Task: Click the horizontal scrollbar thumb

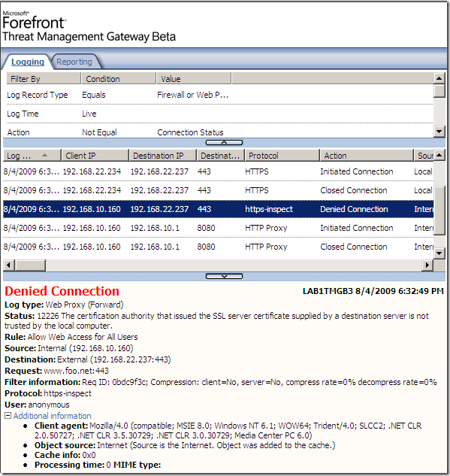Action: 30,265
